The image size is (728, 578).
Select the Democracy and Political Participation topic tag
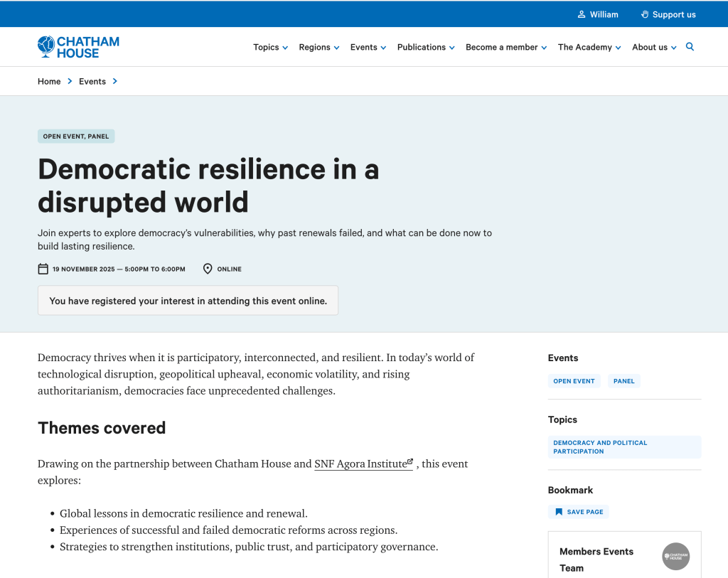600,447
